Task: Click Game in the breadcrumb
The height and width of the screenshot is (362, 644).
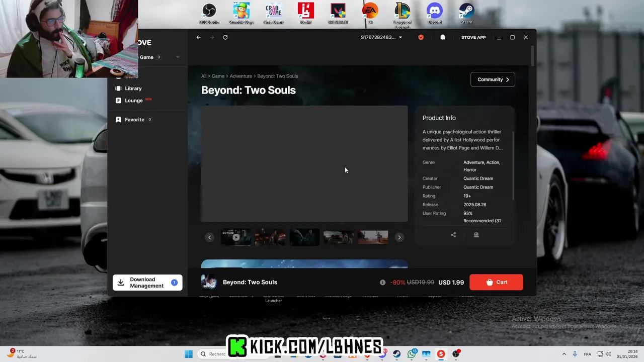Action: (218, 76)
